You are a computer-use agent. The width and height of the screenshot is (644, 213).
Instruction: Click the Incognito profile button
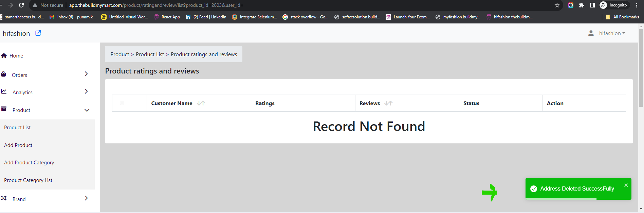[614, 5]
